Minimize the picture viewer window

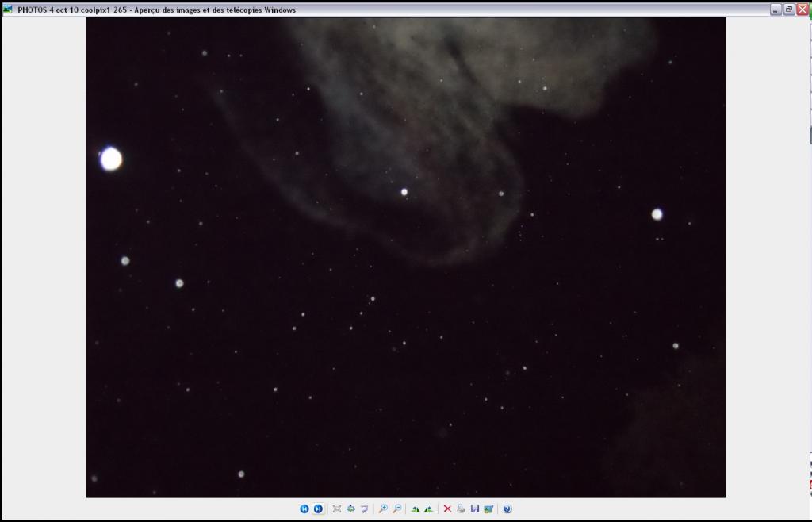pyautogui.click(x=776, y=10)
